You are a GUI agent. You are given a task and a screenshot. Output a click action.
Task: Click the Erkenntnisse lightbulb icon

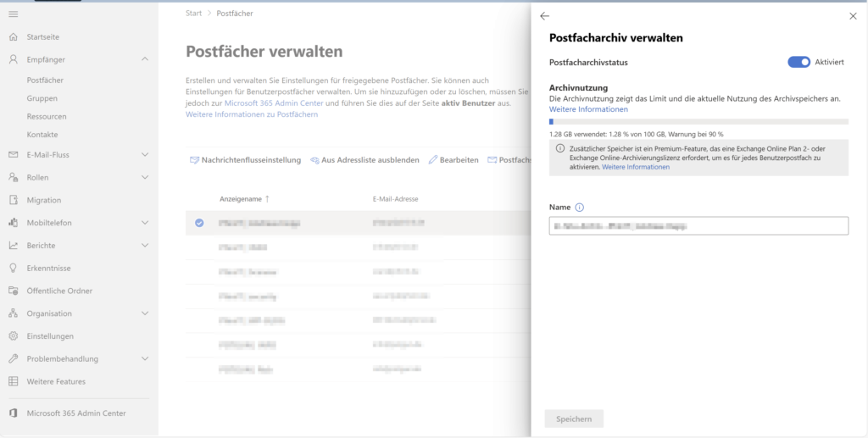(x=13, y=268)
